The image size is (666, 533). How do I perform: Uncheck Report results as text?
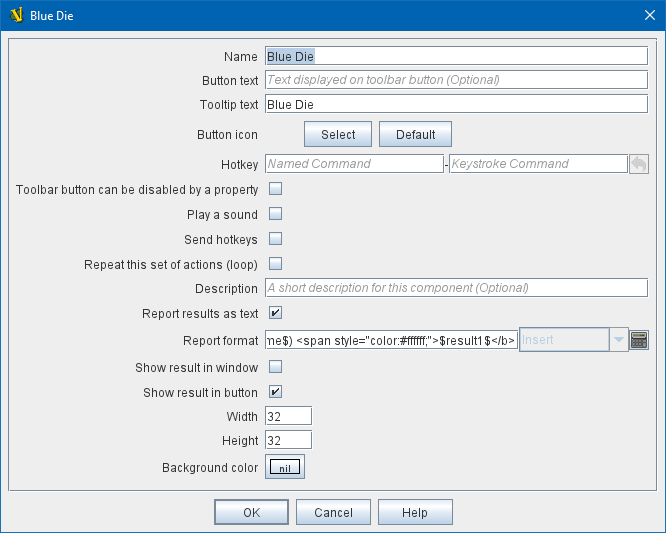pos(275,313)
